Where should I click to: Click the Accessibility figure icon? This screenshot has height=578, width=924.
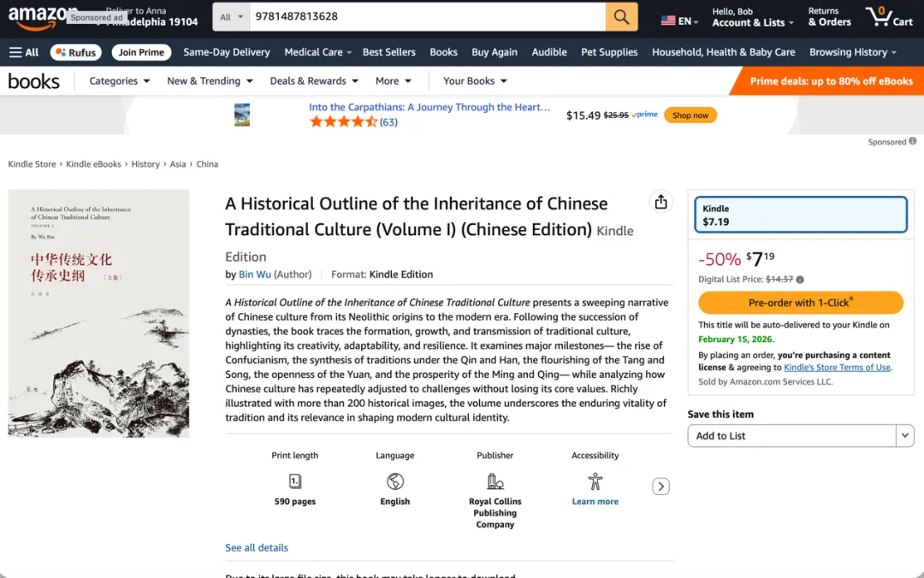pos(595,481)
